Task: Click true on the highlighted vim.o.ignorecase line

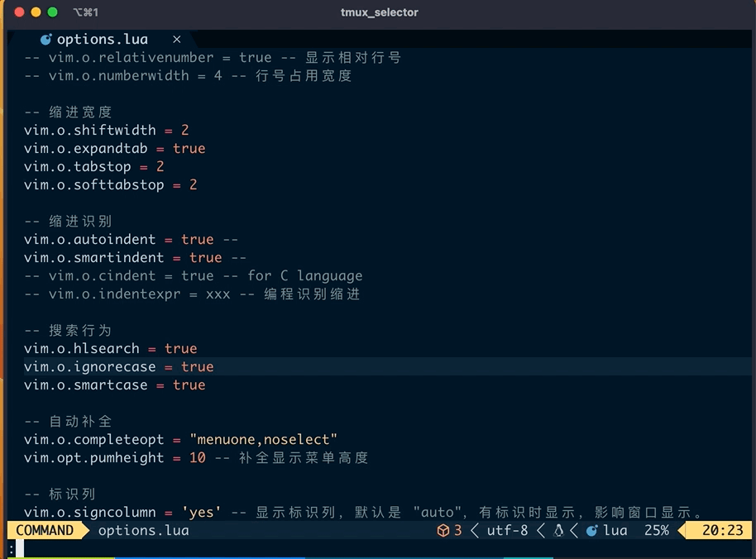Action: 198,366
